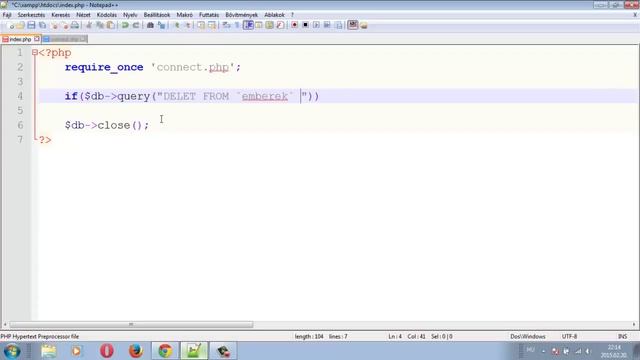Click the 'connect.php' string on line 2
The height and width of the screenshot is (360, 640).
(x=192, y=67)
